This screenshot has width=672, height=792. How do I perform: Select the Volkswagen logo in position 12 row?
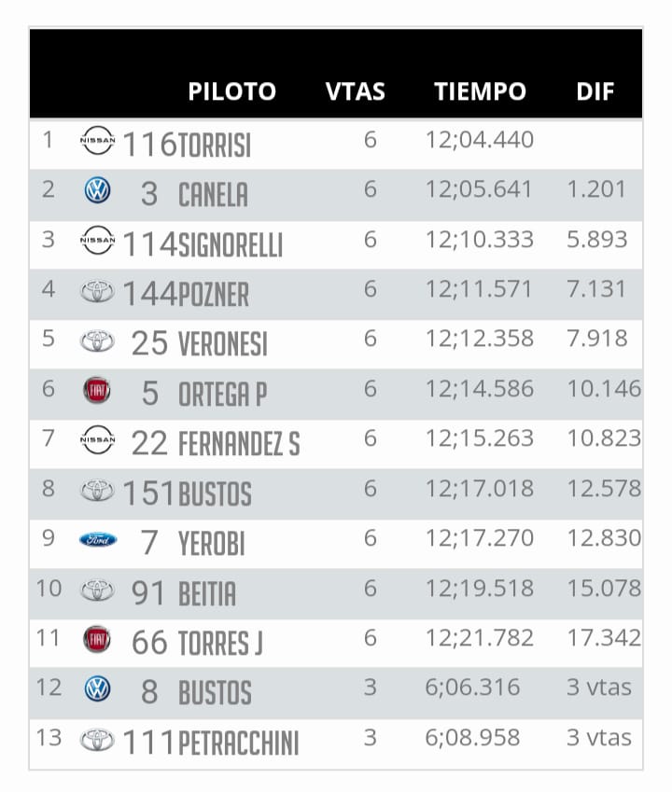[x=97, y=689]
